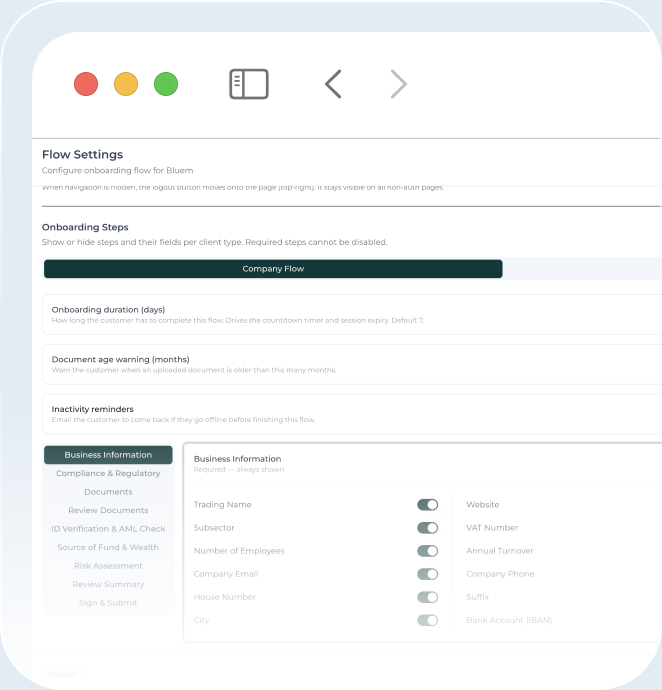Click the Bank Account (IBAN) label
This screenshot has width=662, height=690.
[x=509, y=620]
